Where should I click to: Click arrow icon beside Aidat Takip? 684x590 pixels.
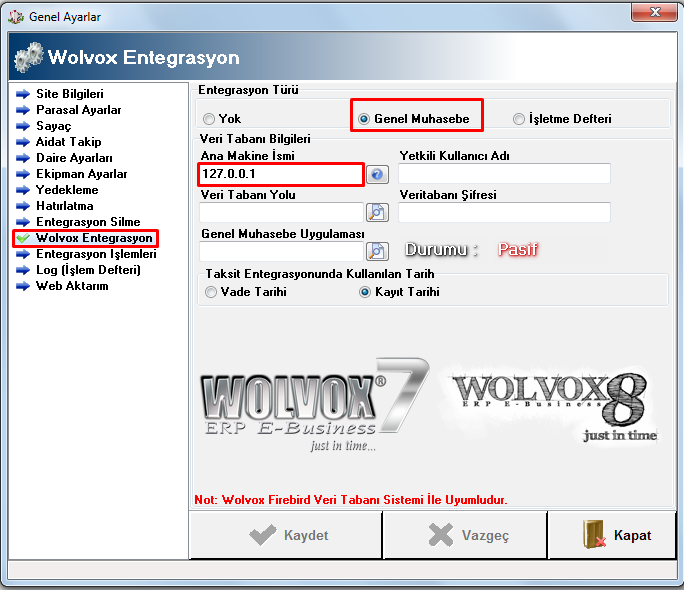(x=23, y=142)
